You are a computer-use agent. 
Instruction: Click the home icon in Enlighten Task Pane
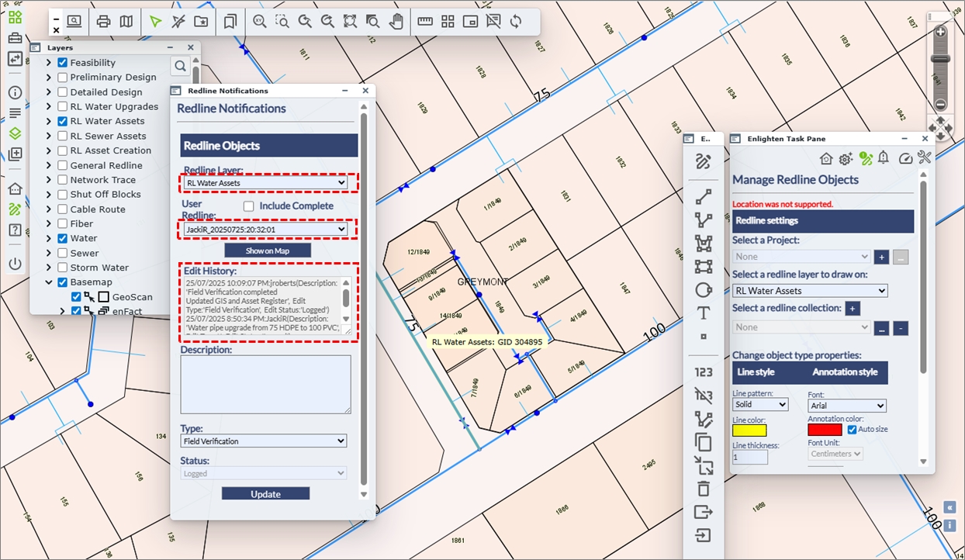click(x=826, y=159)
